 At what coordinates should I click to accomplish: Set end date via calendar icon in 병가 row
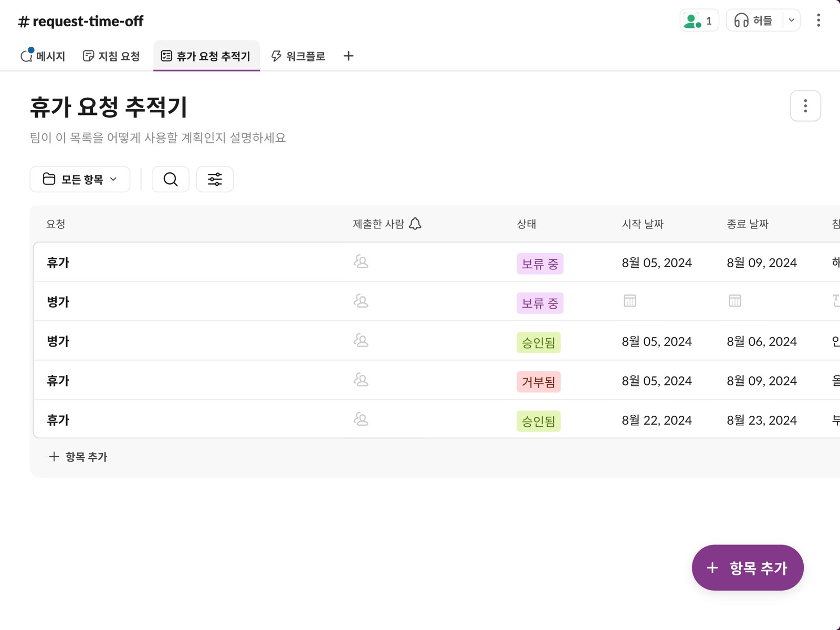click(x=735, y=301)
